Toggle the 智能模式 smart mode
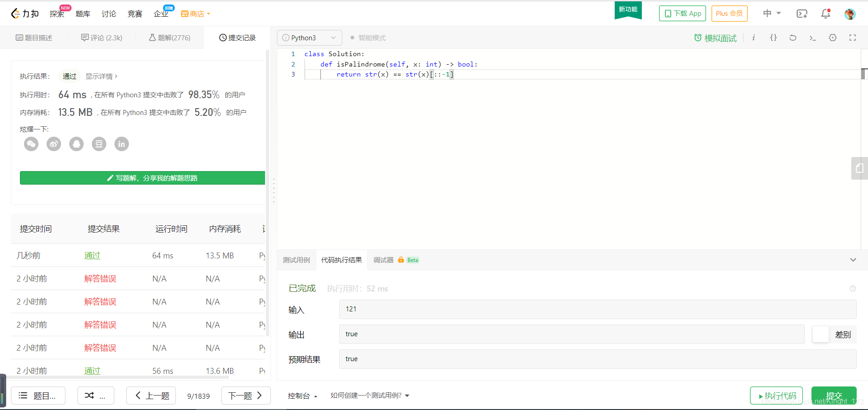 coord(368,38)
